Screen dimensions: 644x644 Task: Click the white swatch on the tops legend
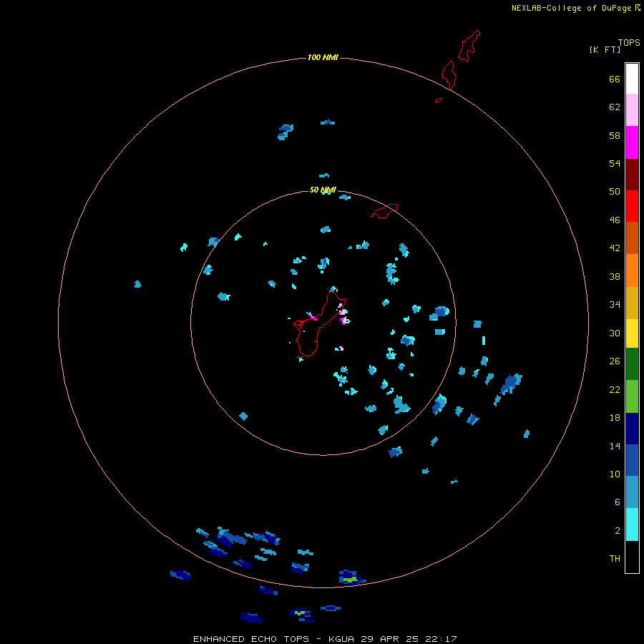click(632, 79)
